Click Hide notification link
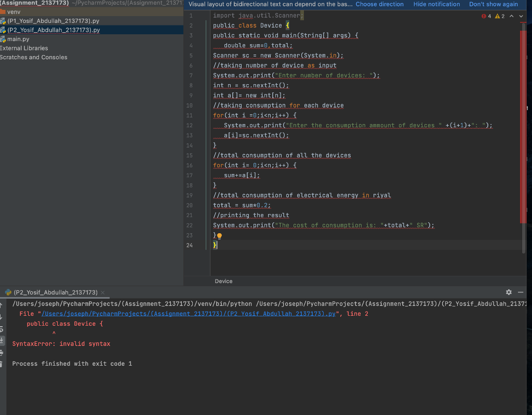The width and height of the screenshot is (532, 415). 436,4
